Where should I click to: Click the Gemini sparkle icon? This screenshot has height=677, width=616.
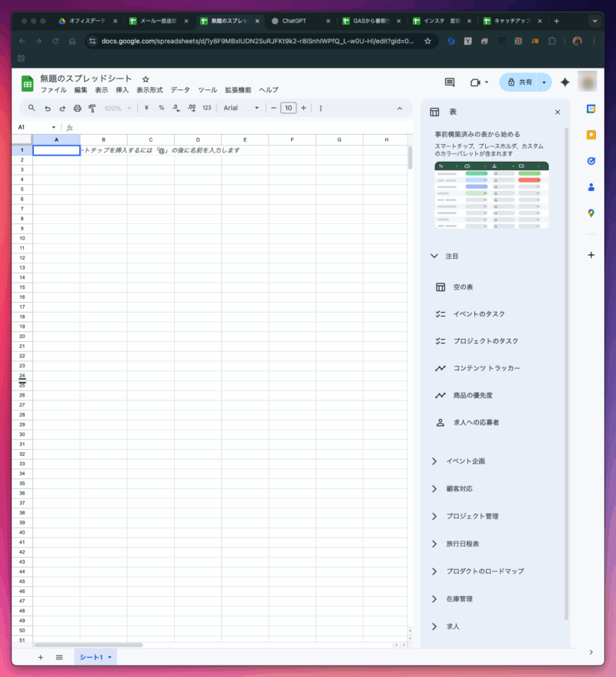(564, 82)
